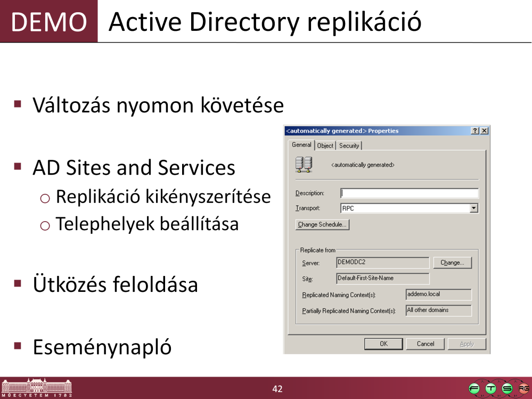Click the bullet 'Ütközés feloldása'
Viewport: 532px width, 399px height.
(x=116, y=284)
